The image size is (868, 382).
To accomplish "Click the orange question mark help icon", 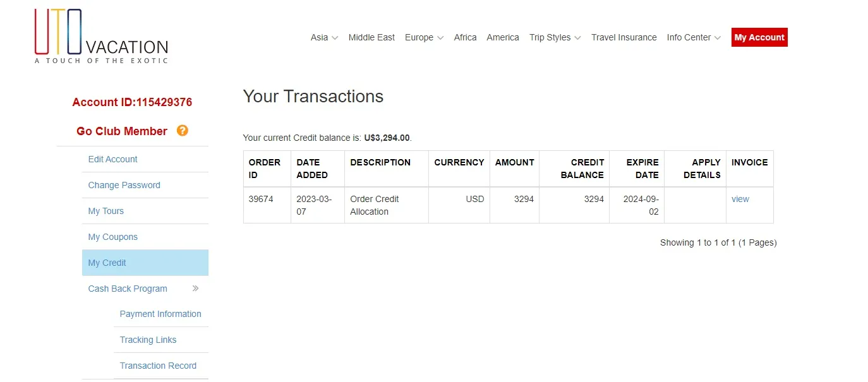I will 182,131.
